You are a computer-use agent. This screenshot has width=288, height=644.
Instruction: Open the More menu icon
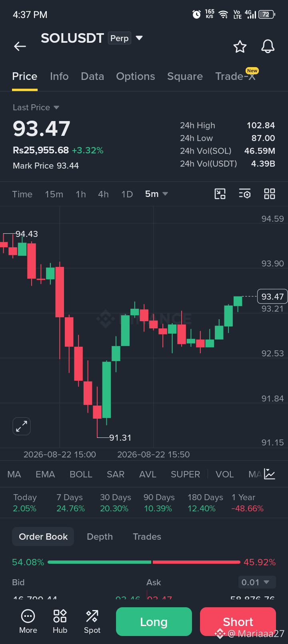coord(28,622)
